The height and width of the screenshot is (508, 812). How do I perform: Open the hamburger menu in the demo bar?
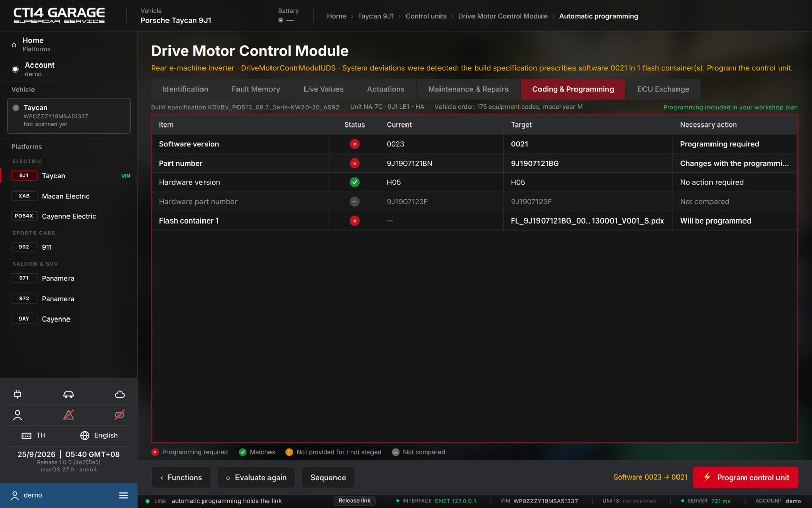tap(123, 495)
